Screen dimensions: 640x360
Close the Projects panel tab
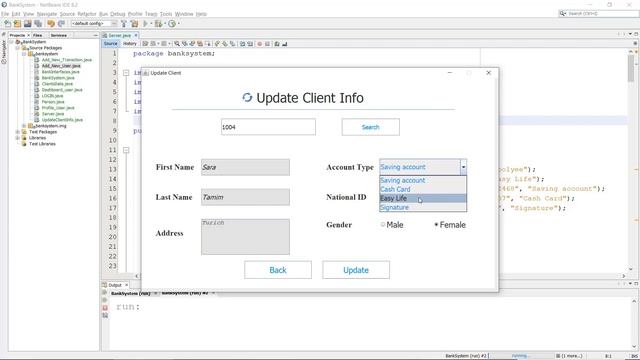coord(28,36)
